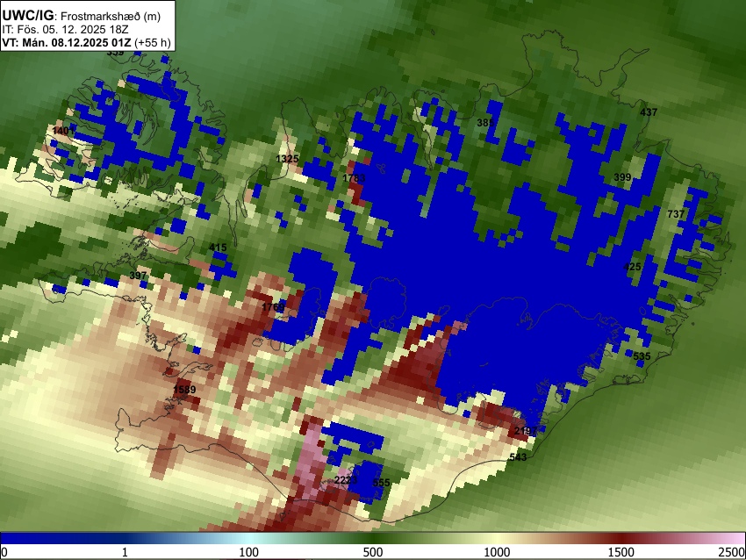Click the color scale tick label 100
Screen dimensions: 746x560
249,552
